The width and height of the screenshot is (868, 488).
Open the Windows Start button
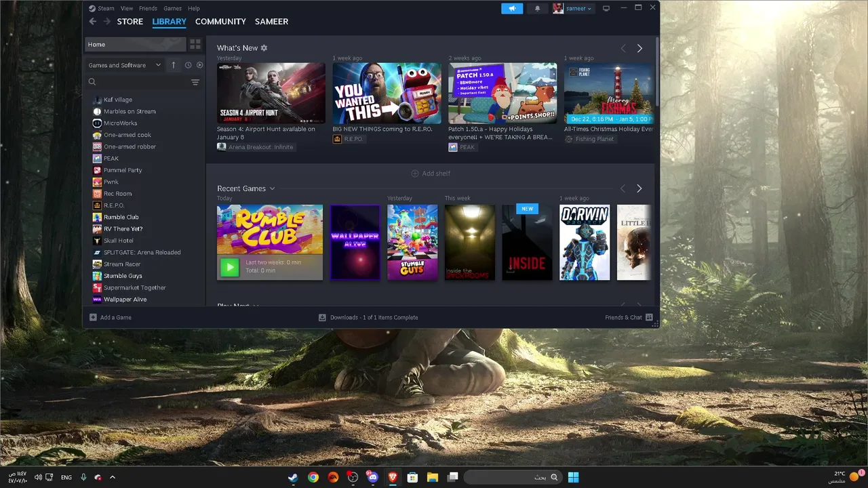tap(573, 477)
